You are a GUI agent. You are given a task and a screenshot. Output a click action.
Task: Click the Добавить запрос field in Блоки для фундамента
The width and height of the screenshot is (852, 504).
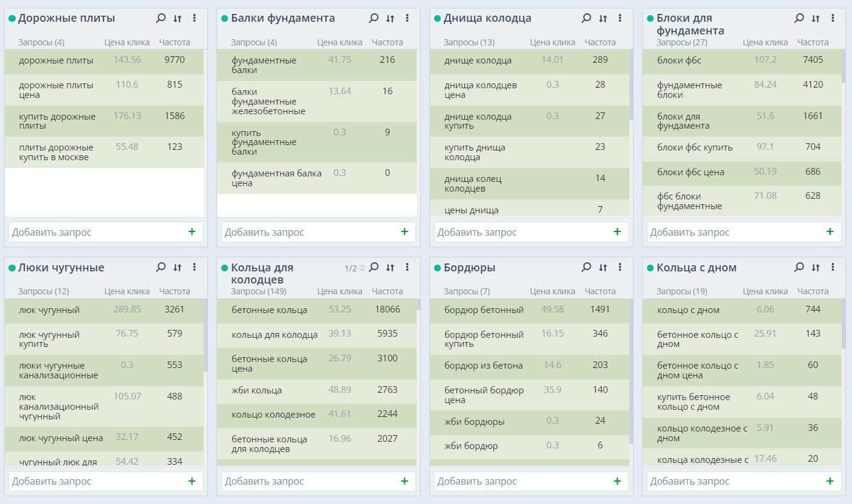tap(735, 232)
